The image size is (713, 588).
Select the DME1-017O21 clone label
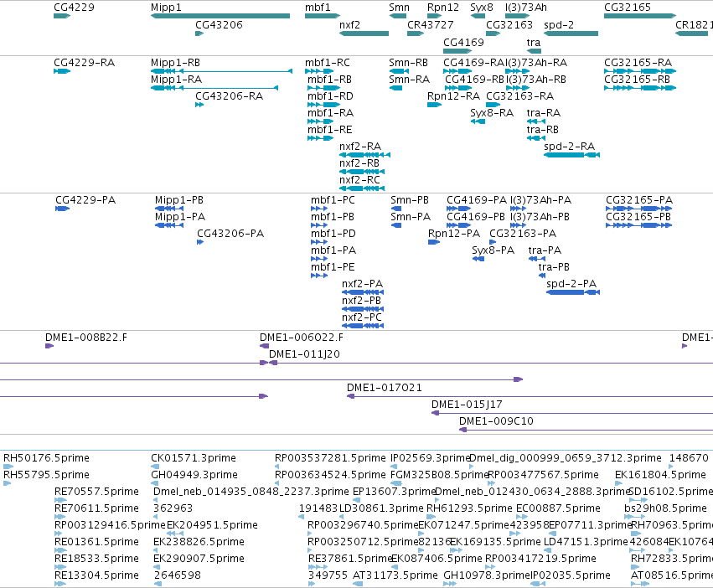click(385, 388)
